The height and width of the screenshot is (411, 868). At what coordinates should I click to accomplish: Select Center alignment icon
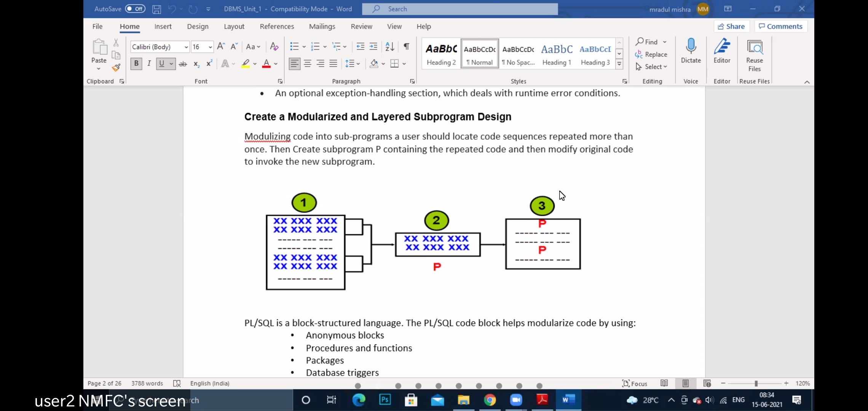[308, 64]
